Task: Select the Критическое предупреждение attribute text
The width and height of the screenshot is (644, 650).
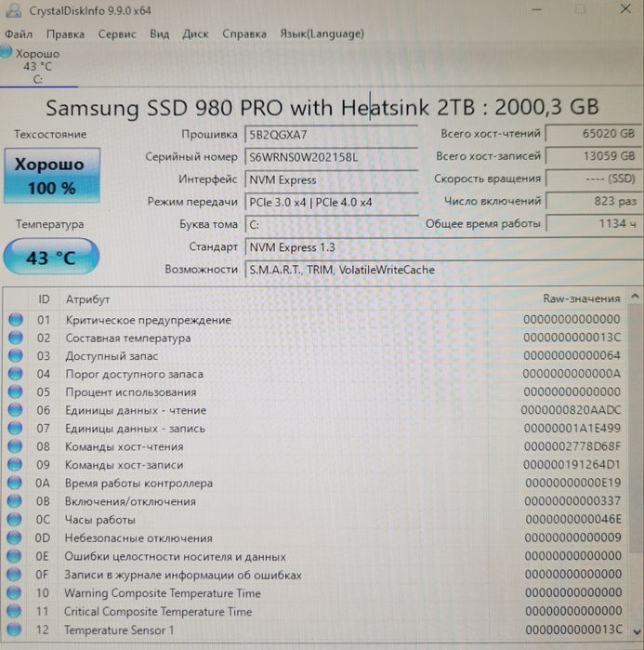Action: (149, 320)
